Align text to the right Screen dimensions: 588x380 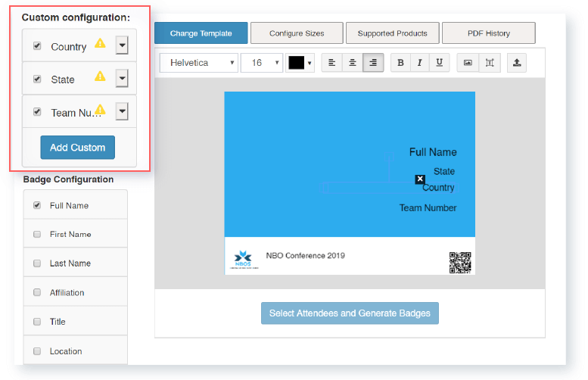pyautogui.click(x=373, y=63)
